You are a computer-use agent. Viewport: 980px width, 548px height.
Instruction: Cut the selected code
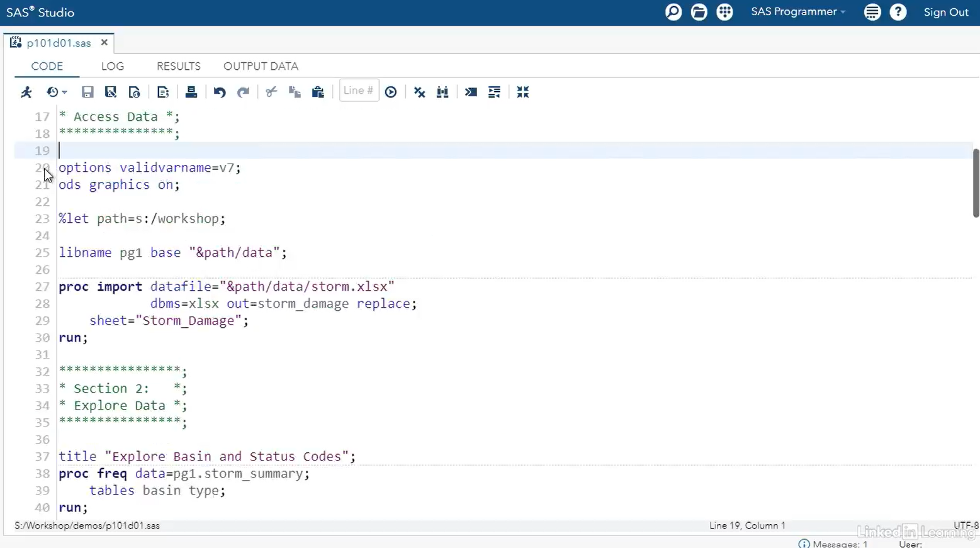271,92
